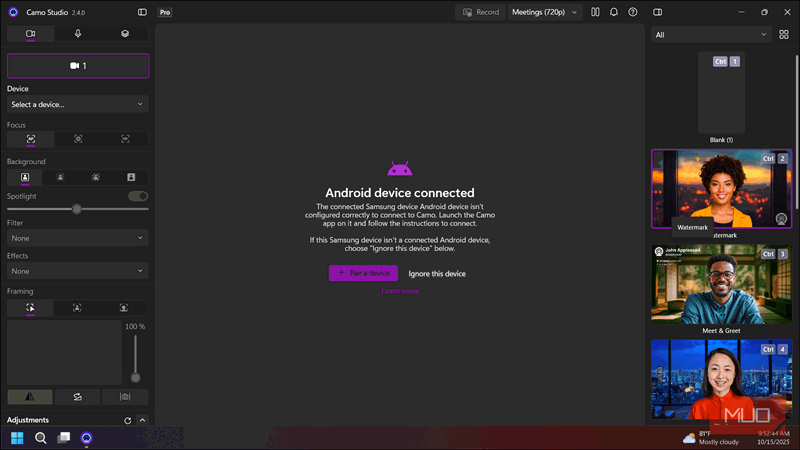
Task: Toggle the right scenes panel icon
Action: [658, 12]
